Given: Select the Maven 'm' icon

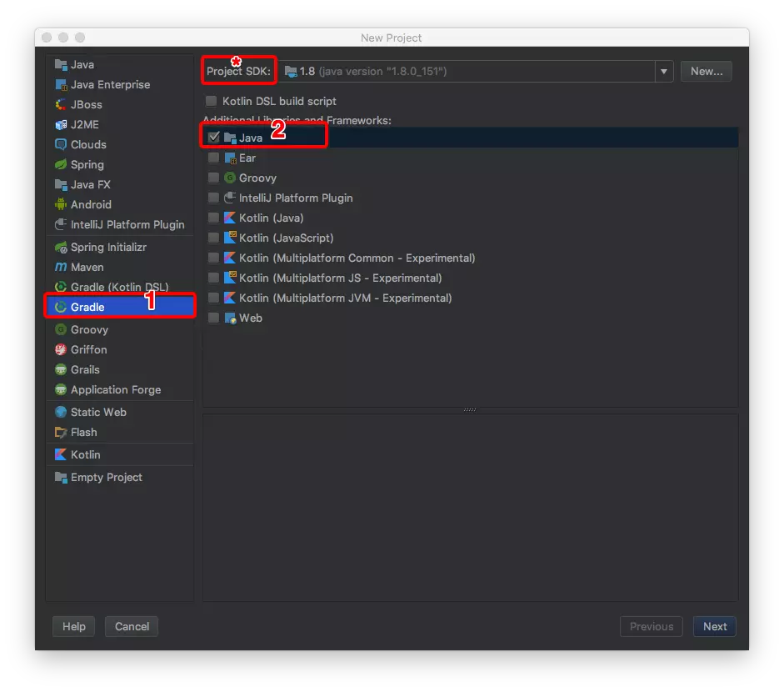Looking at the screenshot, I should (61, 267).
